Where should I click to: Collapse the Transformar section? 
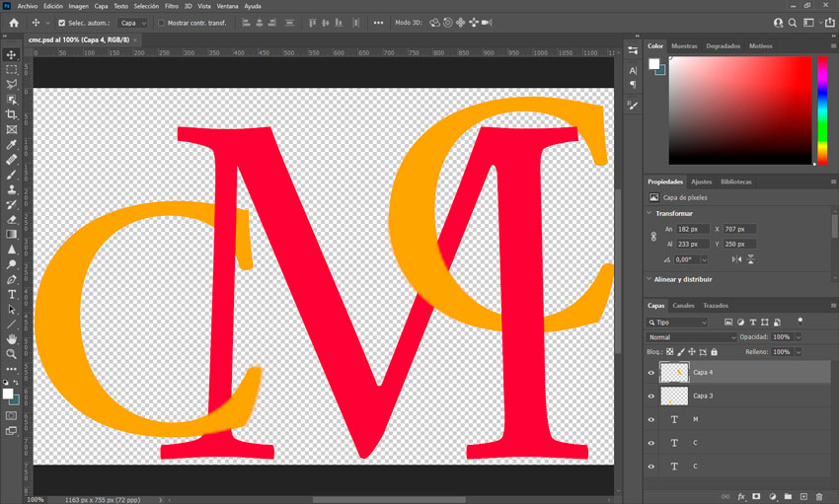click(649, 213)
